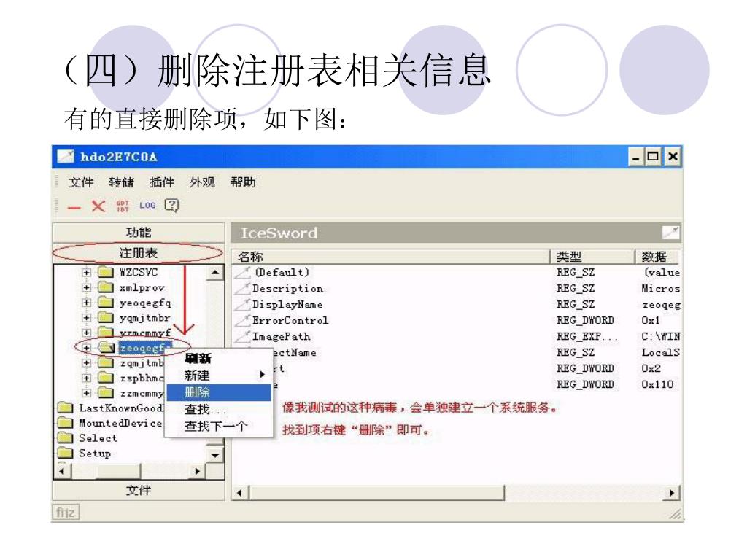
Task: Click the value list horizontal scrollbar thumb
Action: [376, 493]
